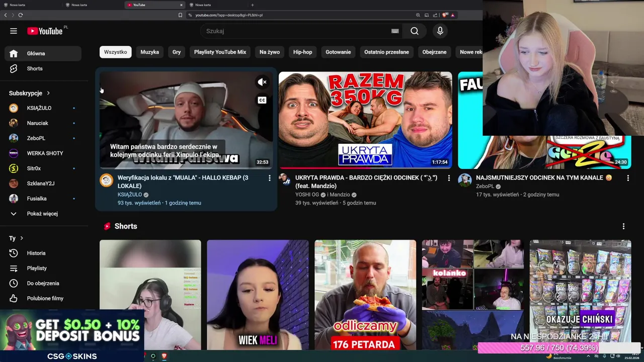Image resolution: width=644 pixels, height=362 pixels.
Task: Click the taskbar clock and date
Action: [x=632, y=356]
